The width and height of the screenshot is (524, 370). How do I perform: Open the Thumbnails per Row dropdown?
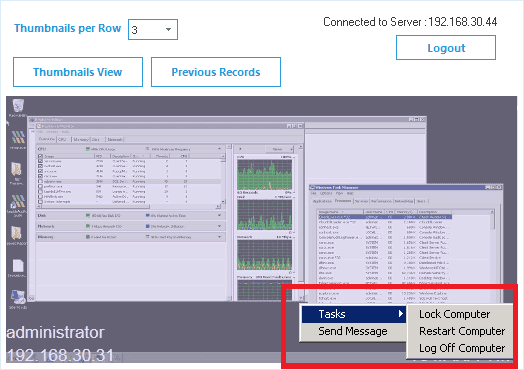[x=153, y=29]
